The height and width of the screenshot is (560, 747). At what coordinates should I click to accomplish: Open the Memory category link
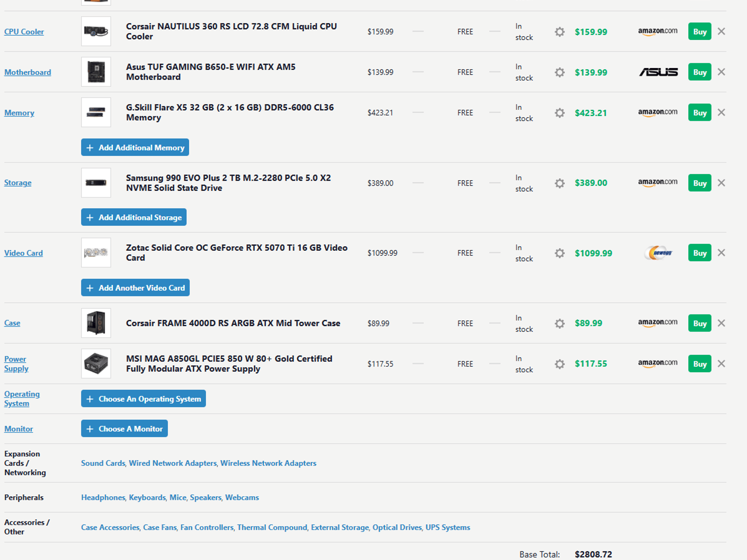19,113
